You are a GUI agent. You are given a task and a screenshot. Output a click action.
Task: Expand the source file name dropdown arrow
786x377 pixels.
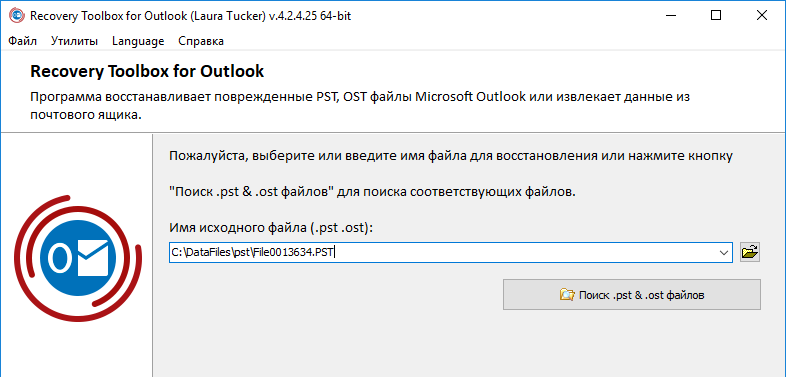[x=724, y=253]
